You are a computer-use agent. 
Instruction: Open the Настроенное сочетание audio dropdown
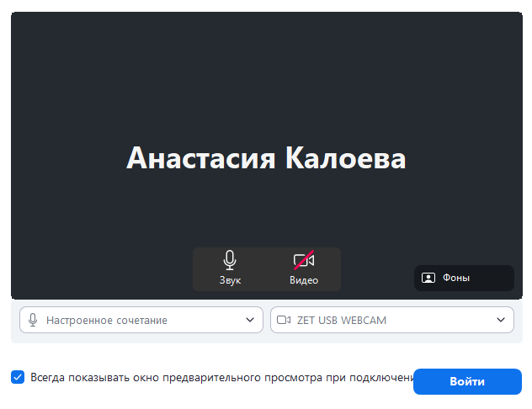coord(141,320)
